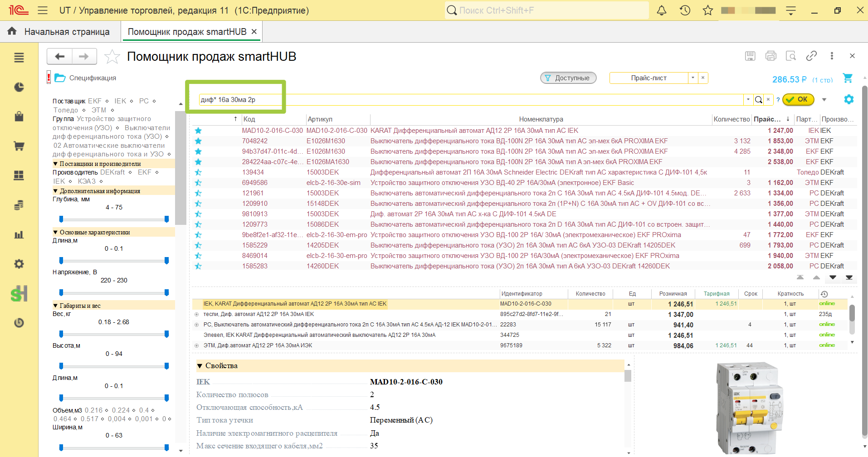Viewport: 868px width, 457px height.
Task: Open the history clock icon
Action: [x=685, y=10]
